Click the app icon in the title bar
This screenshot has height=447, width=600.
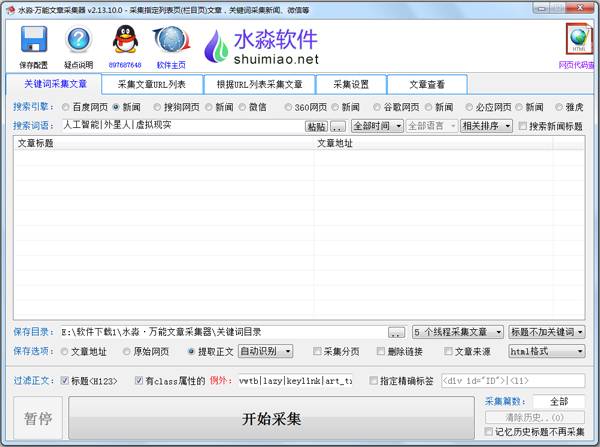[10, 10]
